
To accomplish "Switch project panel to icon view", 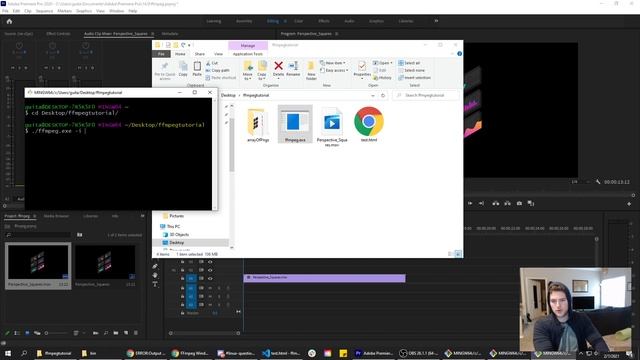I will pos(27,333).
